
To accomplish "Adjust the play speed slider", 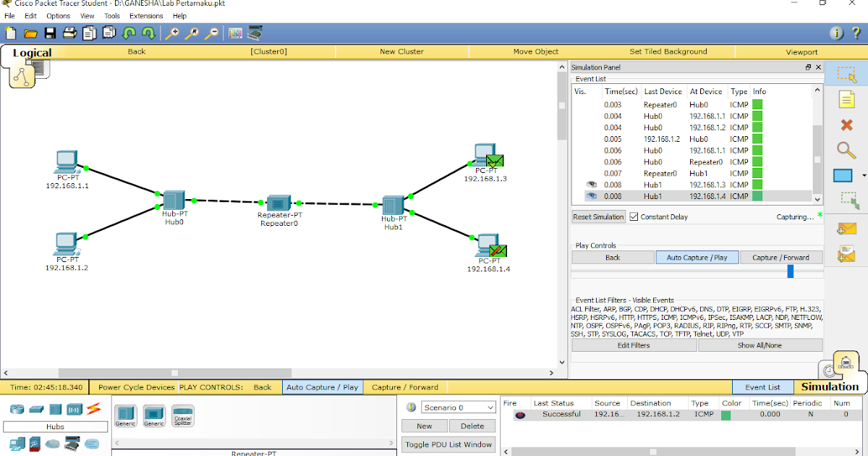I will [791, 271].
